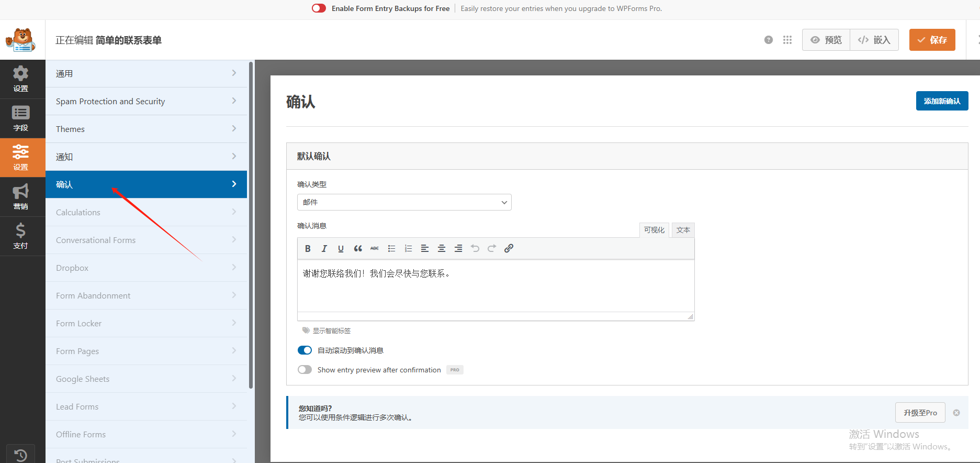The width and height of the screenshot is (980, 463).
Task: Insert a bulleted list
Action: click(391, 249)
